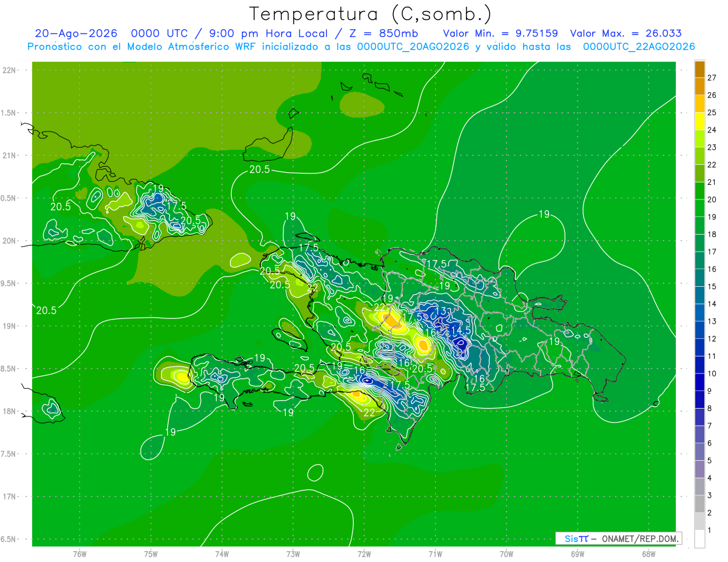This screenshot has height=562, width=728.
Task: Click the '69W' longitude axis label
Action: (577, 554)
